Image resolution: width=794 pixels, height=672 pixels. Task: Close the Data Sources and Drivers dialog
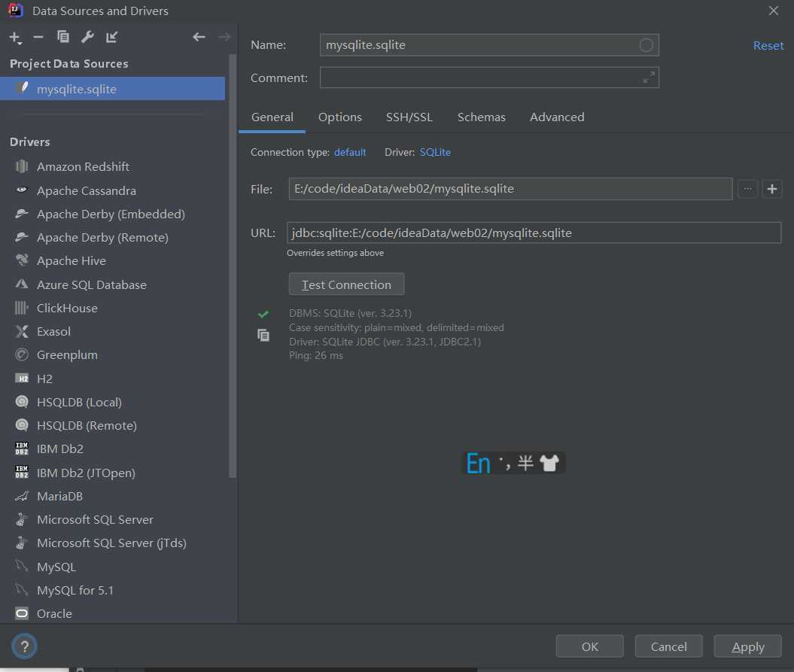[x=773, y=11]
